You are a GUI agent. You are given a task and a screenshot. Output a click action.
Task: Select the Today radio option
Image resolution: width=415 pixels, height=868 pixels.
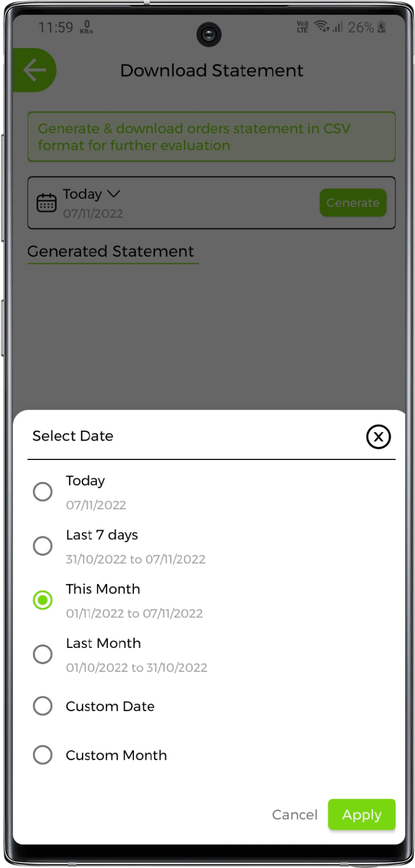coord(43,492)
